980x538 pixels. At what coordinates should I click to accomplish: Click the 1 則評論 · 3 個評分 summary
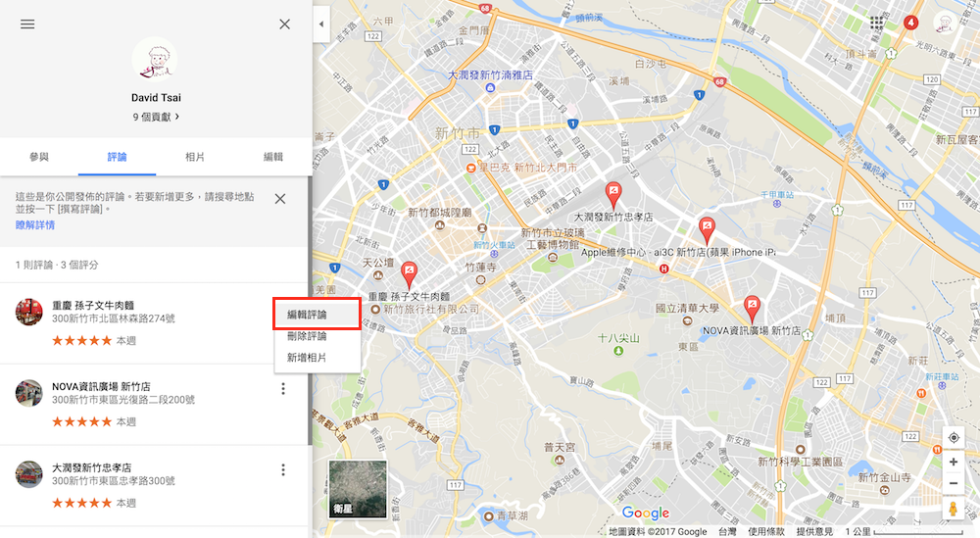tap(57, 265)
